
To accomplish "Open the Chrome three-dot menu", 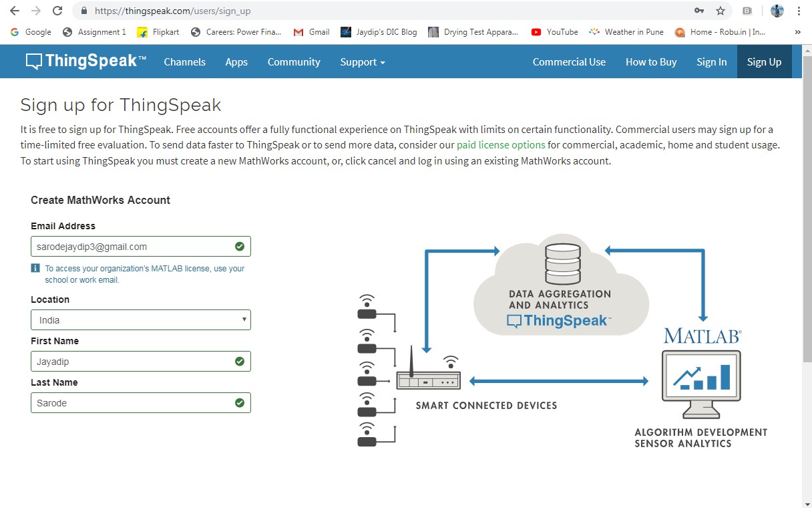I will [x=799, y=11].
